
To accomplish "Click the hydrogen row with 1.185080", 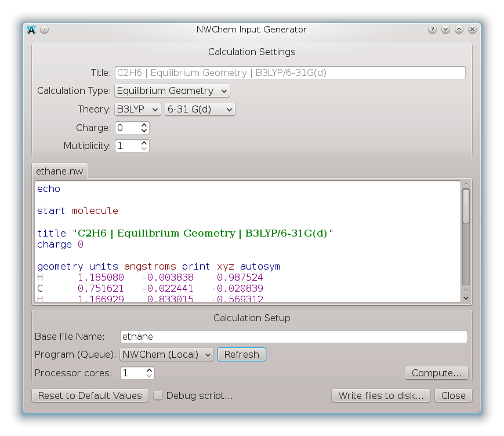I will point(150,278).
